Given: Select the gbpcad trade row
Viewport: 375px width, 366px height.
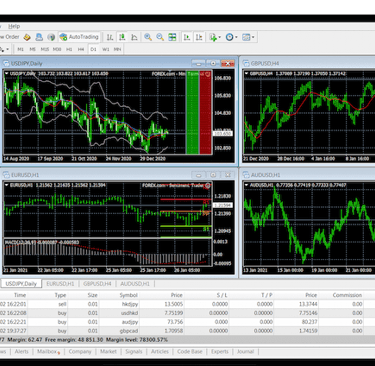Looking at the screenshot, I should click(187, 331).
